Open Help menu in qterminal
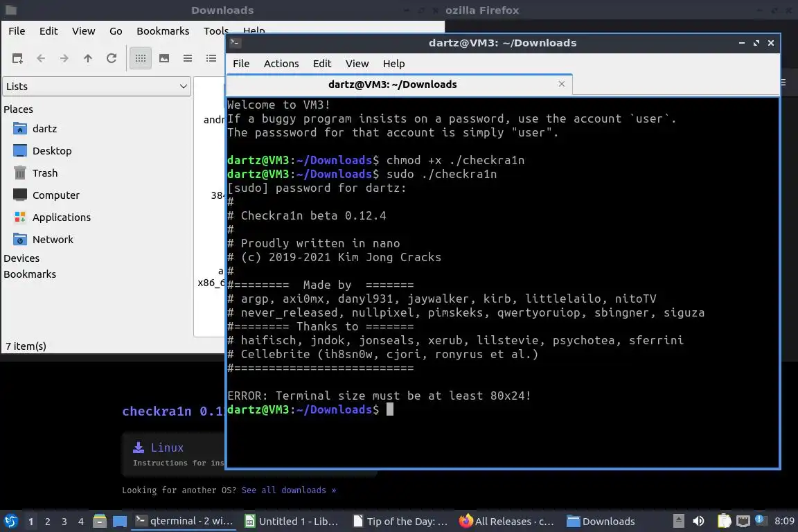Image resolution: width=798 pixels, height=532 pixels. point(393,64)
